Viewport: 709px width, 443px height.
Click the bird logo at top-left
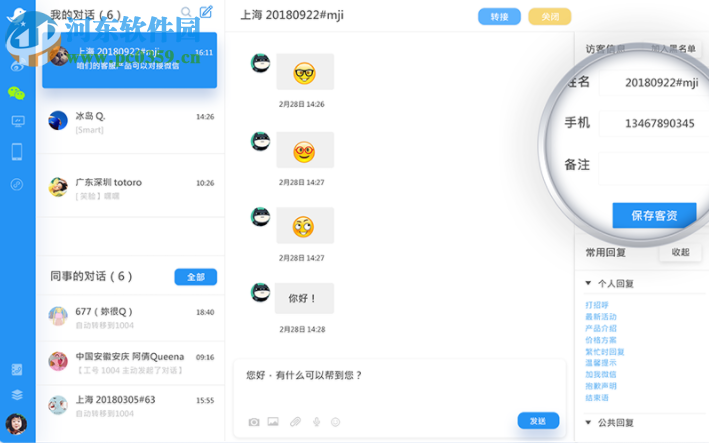17,15
